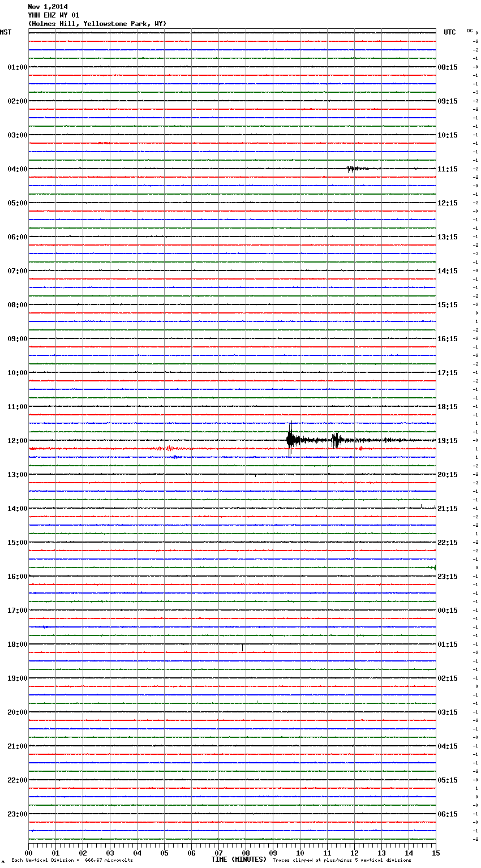Click the downward spike on the 18:00 trace
Screen dimensions: 481x868
tap(243, 647)
